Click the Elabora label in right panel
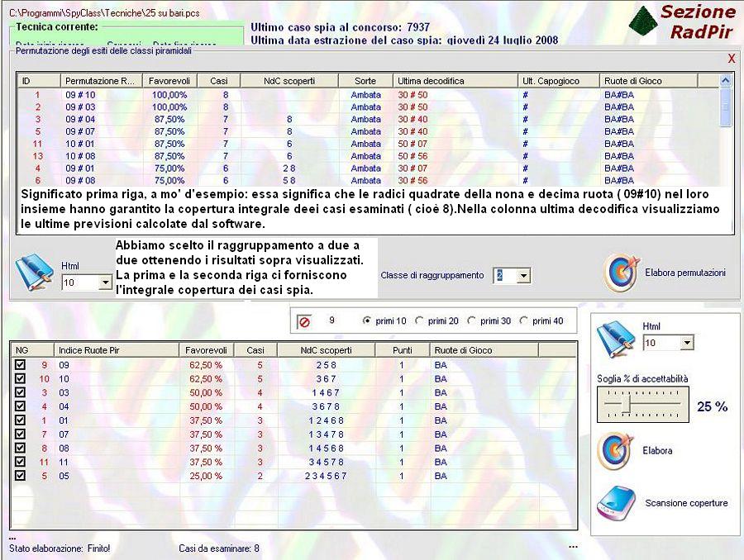 click(657, 450)
